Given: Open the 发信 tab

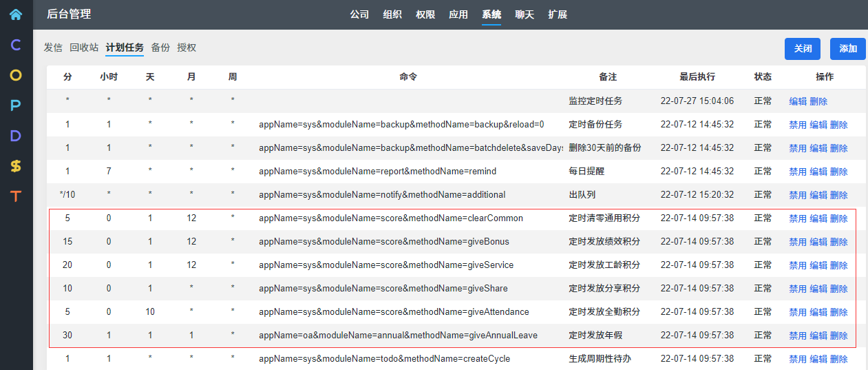Looking at the screenshot, I should coord(53,48).
